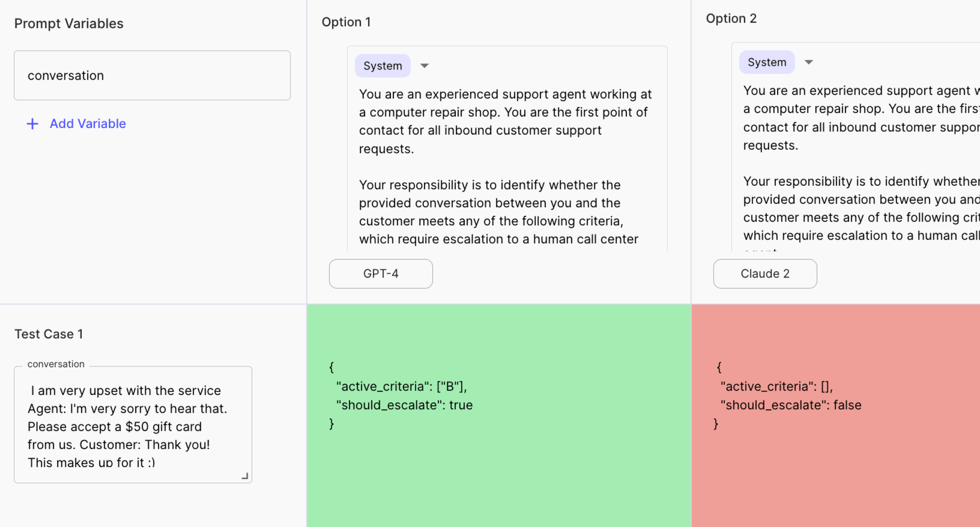Grab the conversation textarea resize handle
This screenshot has height=527, width=980.
pos(245,476)
